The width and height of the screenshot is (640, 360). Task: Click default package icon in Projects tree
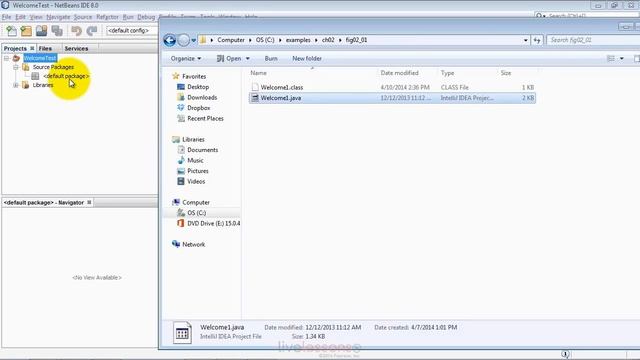[35, 76]
